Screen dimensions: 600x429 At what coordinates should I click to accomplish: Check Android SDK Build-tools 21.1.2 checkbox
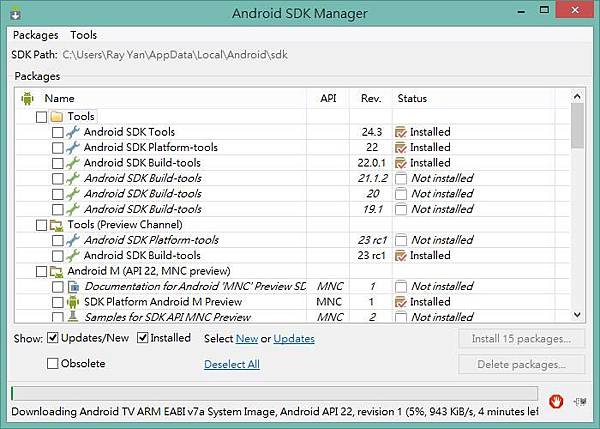click(58, 179)
